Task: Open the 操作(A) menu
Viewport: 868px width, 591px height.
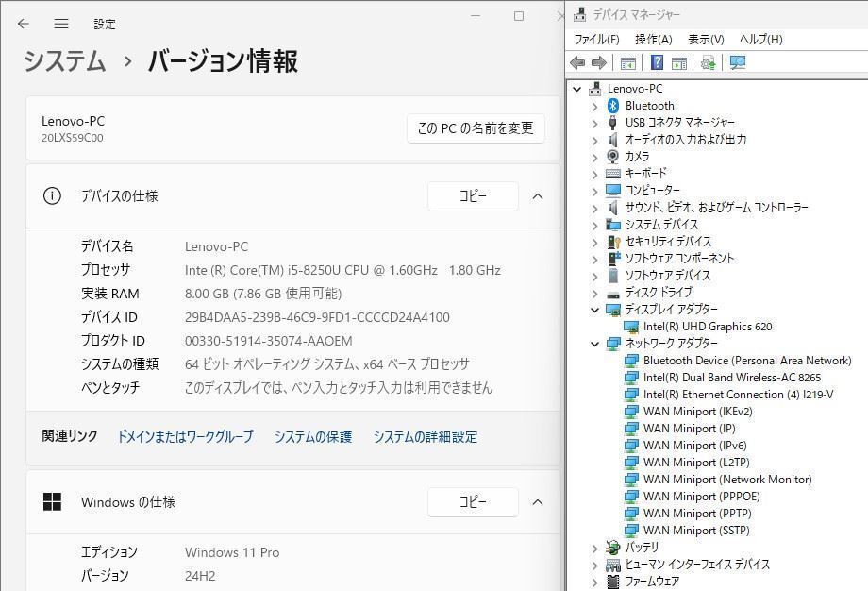Action: [655, 39]
